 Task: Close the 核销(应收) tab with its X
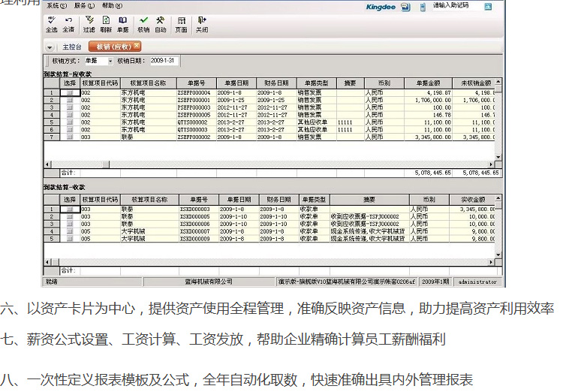tap(137, 46)
